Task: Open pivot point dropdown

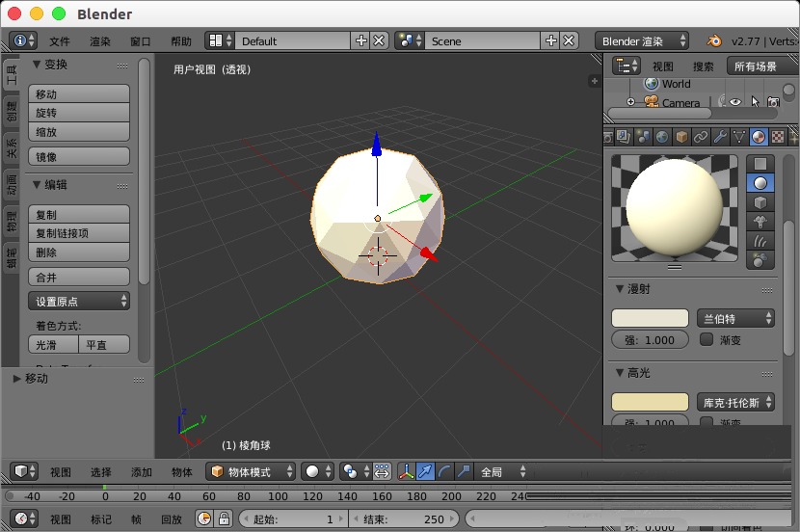Action: 356,471
